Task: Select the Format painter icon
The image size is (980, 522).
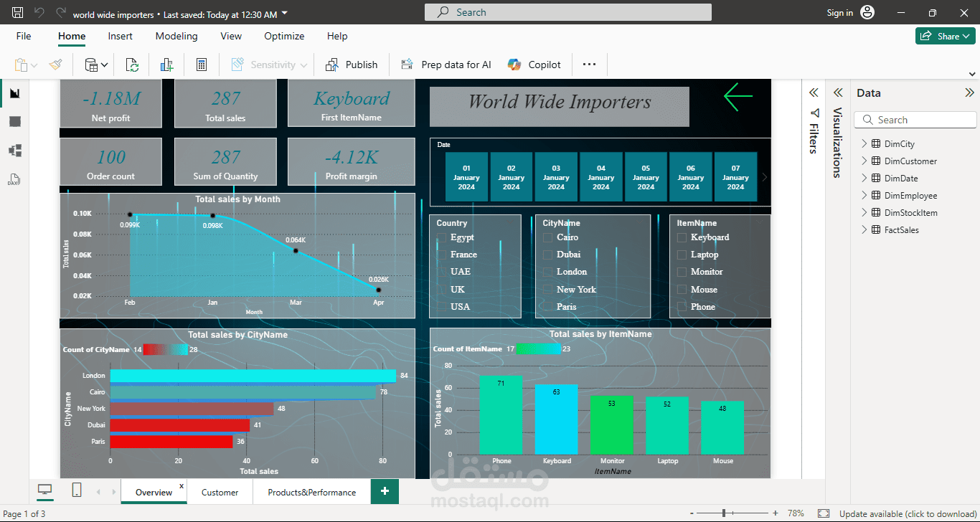Action: point(55,65)
